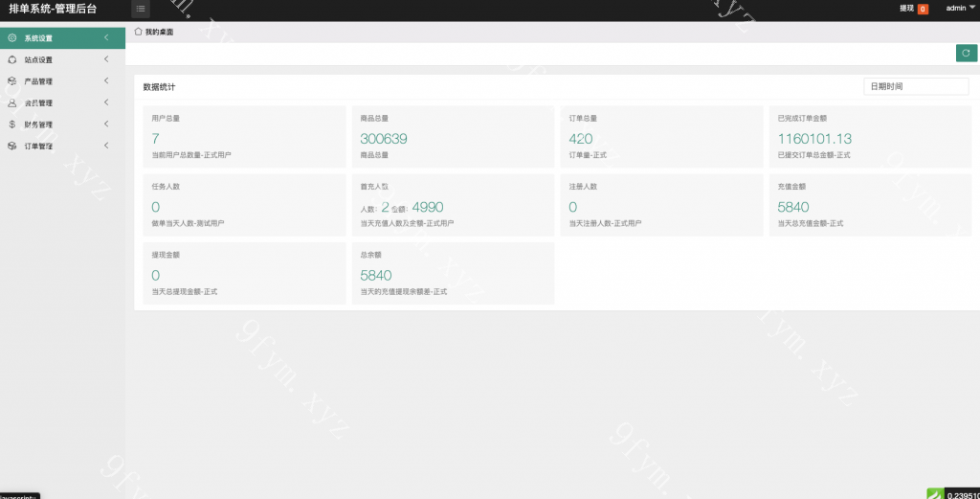Click the 财务管理 dollar icon
980x499 pixels.
coord(11,125)
